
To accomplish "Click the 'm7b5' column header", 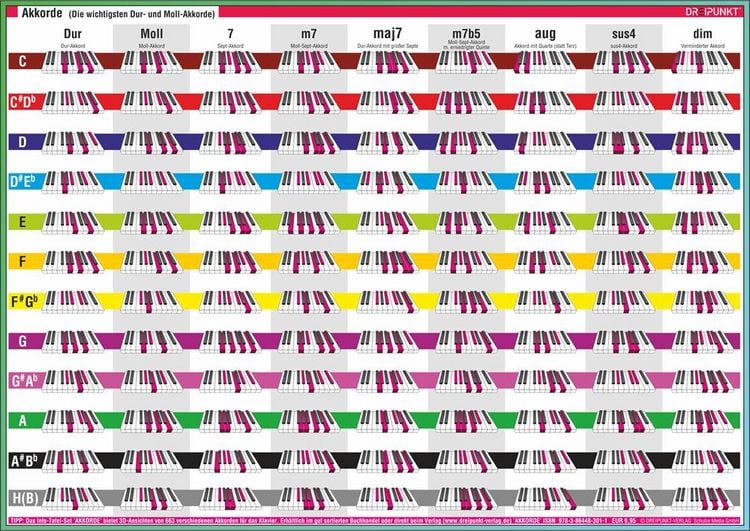I will click(x=466, y=33).
